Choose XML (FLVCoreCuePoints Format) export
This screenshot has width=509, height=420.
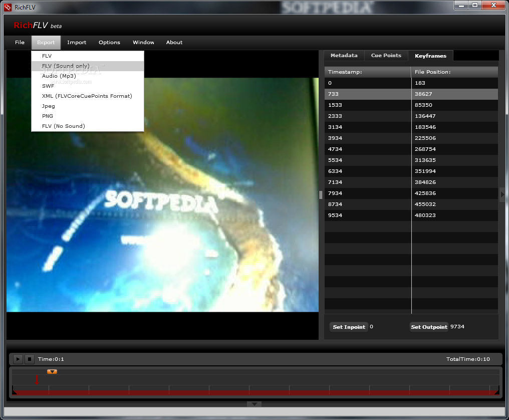(x=88, y=96)
